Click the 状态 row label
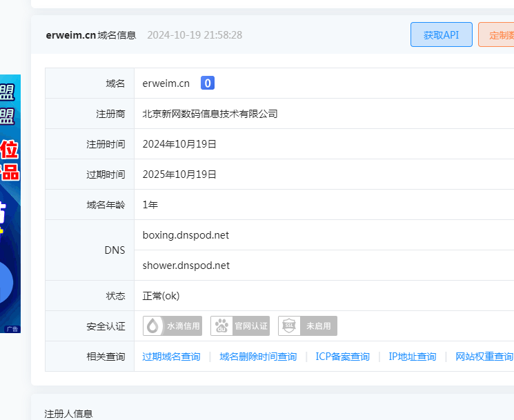The height and width of the screenshot is (420, 514). [x=115, y=296]
